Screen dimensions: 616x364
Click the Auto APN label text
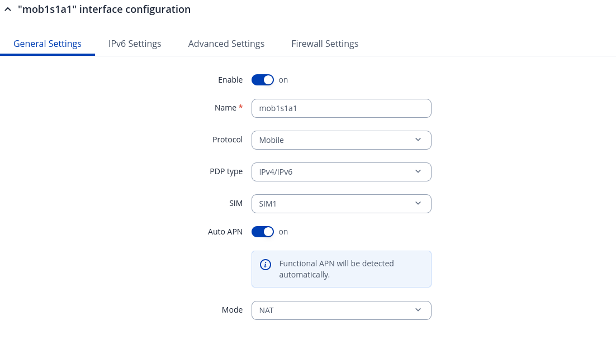coord(225,232)
